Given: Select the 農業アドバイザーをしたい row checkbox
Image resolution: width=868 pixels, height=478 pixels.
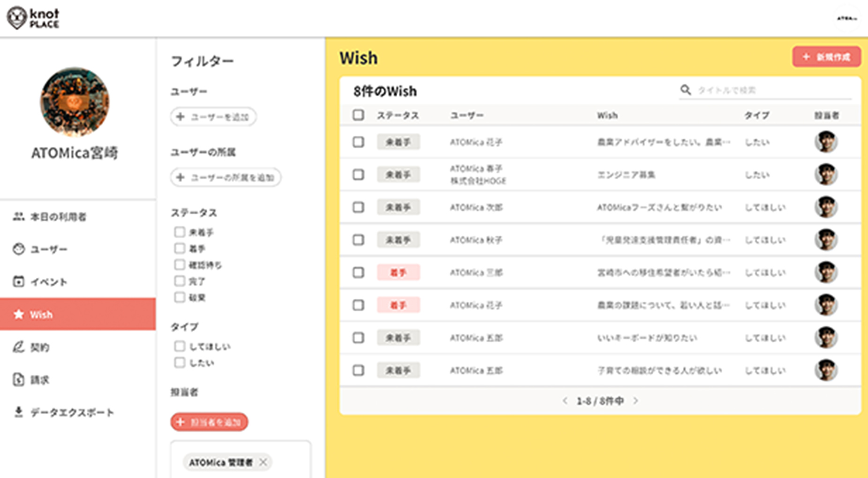Looking at the screenshot, I should pyautogui.click(x=358, y=142).
